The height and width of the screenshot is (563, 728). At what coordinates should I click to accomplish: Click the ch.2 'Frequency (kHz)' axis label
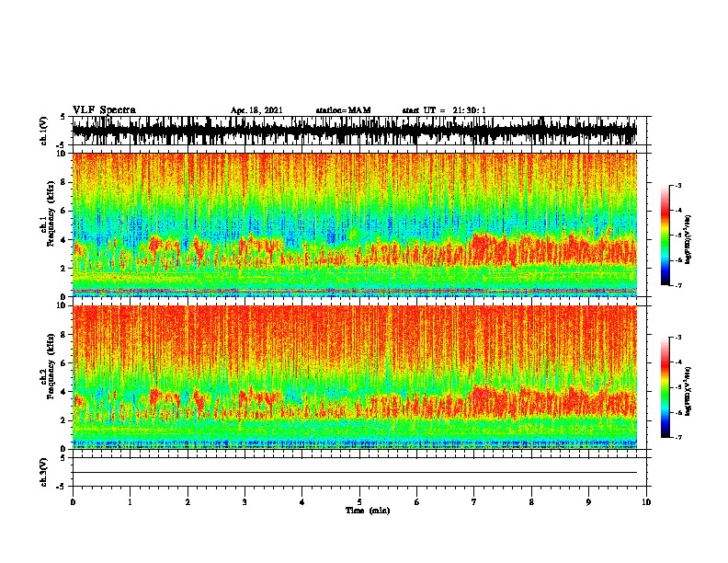pyautogui.click(x=51, y=366)
